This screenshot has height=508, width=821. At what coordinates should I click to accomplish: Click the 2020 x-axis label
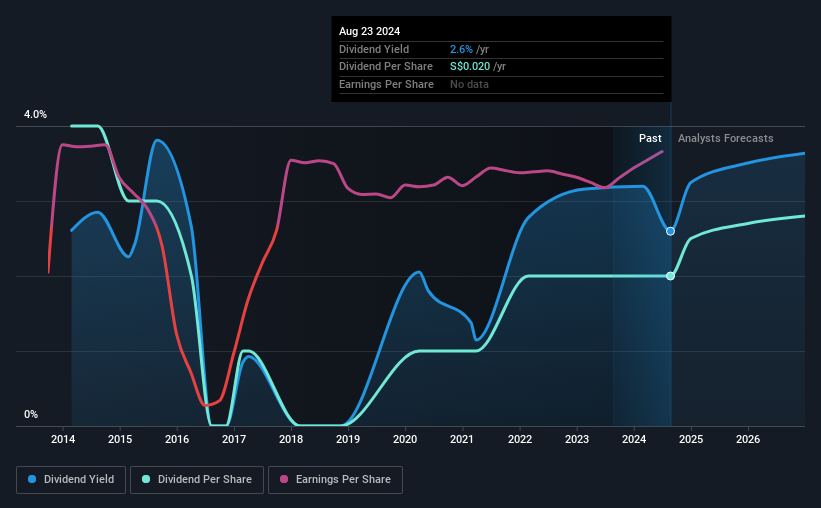(x=405, y=439)
